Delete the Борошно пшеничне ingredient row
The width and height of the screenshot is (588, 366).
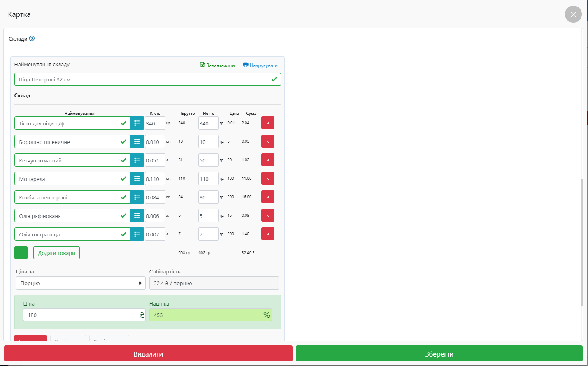pos(267,141)
